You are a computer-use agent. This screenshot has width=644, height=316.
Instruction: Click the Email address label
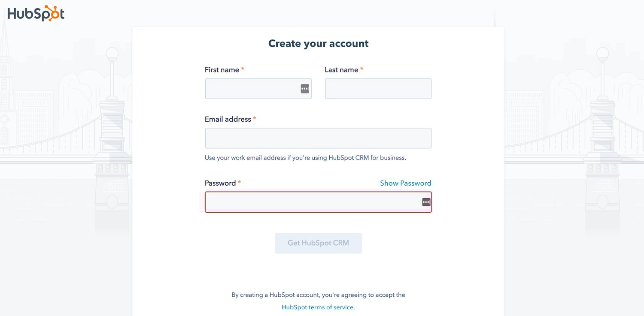228,119
